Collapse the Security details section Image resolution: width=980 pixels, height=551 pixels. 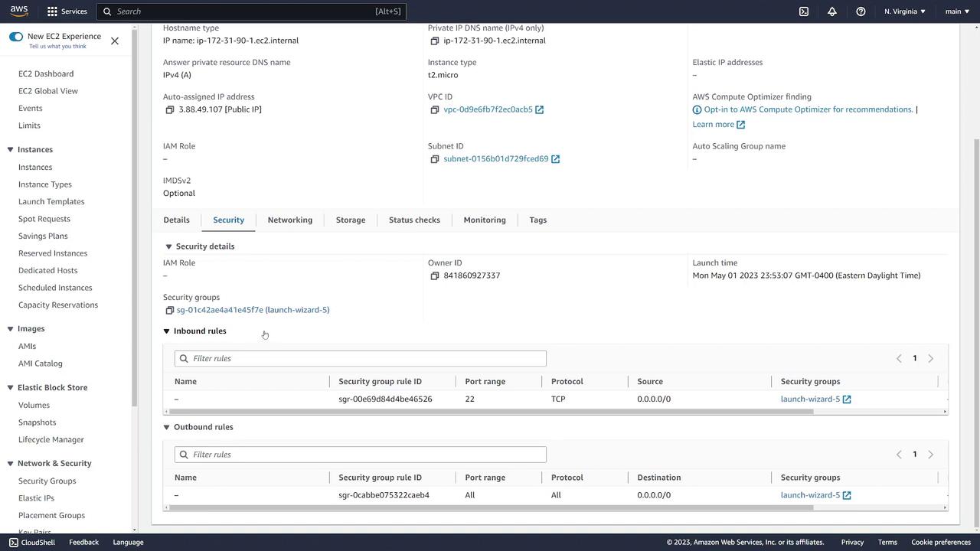[168, 246]
